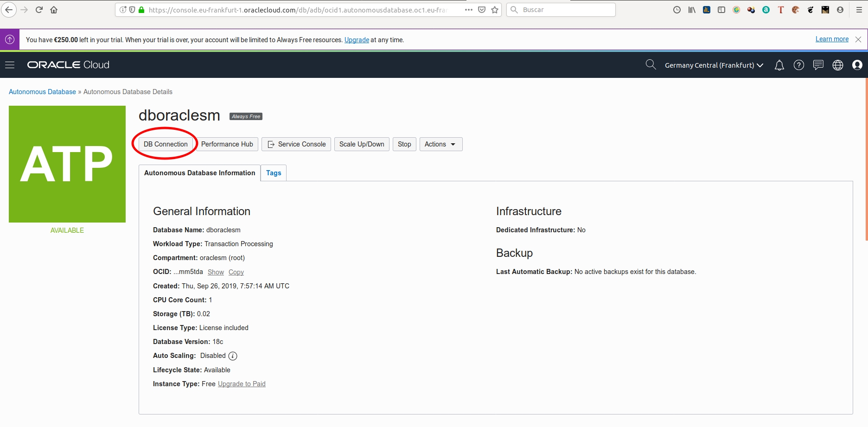The width and height of the screenshot is (868, 427).
Task: Show the full OCID
Action: [x=216, y=272]
